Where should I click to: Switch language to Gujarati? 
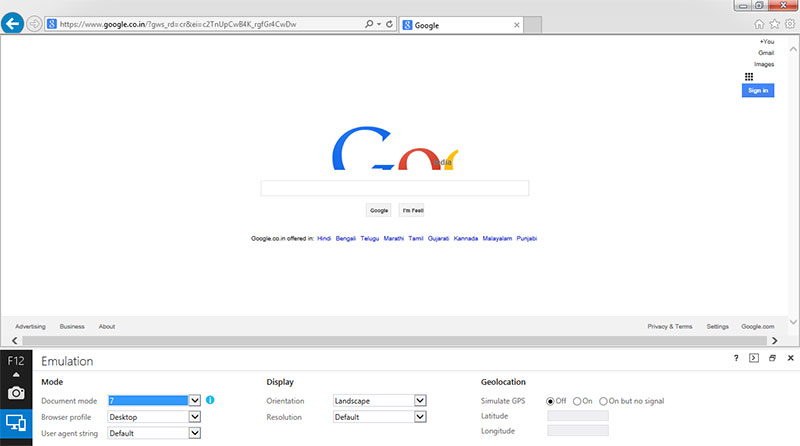(x=438, y=238)
